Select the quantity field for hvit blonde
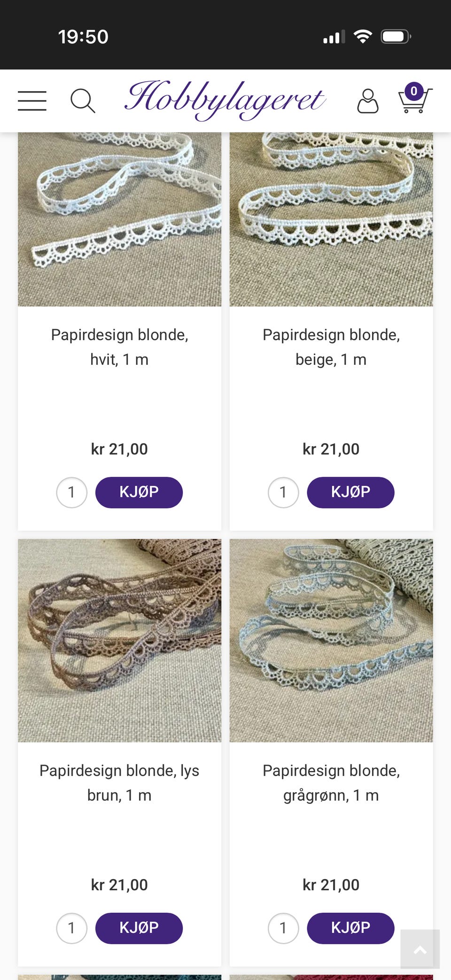 [x=71, y=493]
